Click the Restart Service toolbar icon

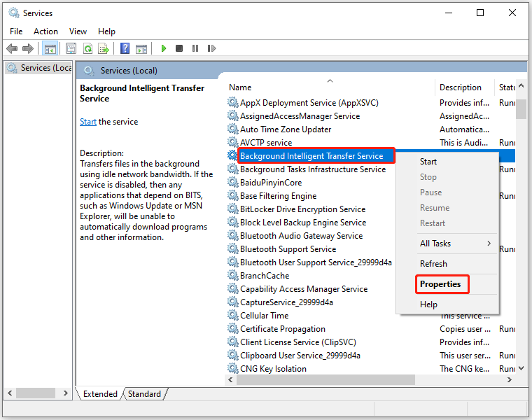pyautogui.click(x=211, y=48)
